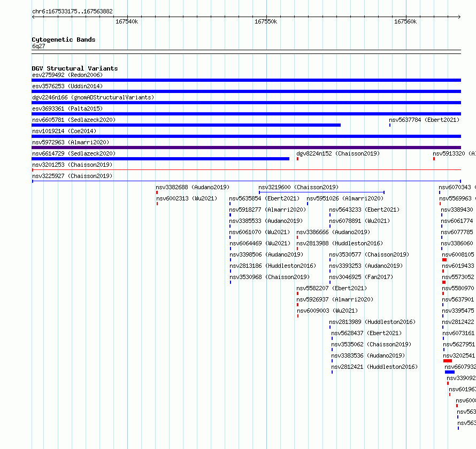Open the nsv5627951 variant label
The width and height of the screenshot is (476, 449).
(459, 344)
